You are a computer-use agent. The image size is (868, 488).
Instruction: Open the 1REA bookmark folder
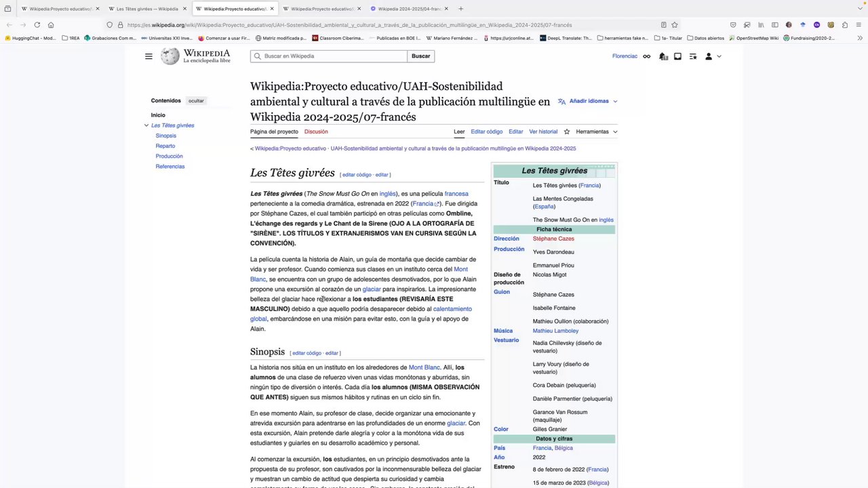(71, 38)
